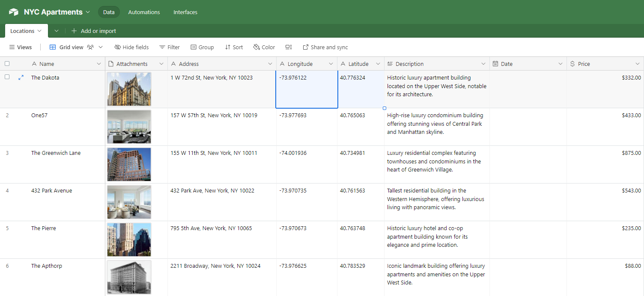The height and width of the screenshot is (296, 644).
Task: Select the empty Date cell for One57
Action: click(x=528, y=127)
